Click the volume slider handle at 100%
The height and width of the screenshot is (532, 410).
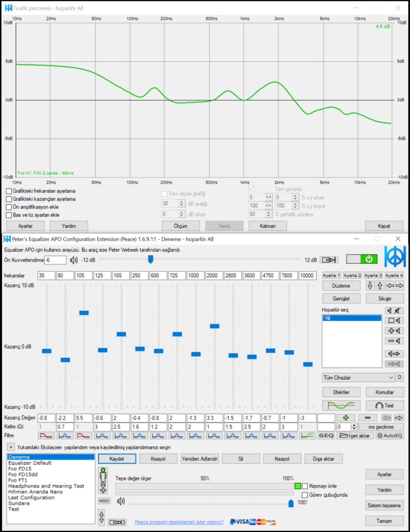tap(291, 503)
